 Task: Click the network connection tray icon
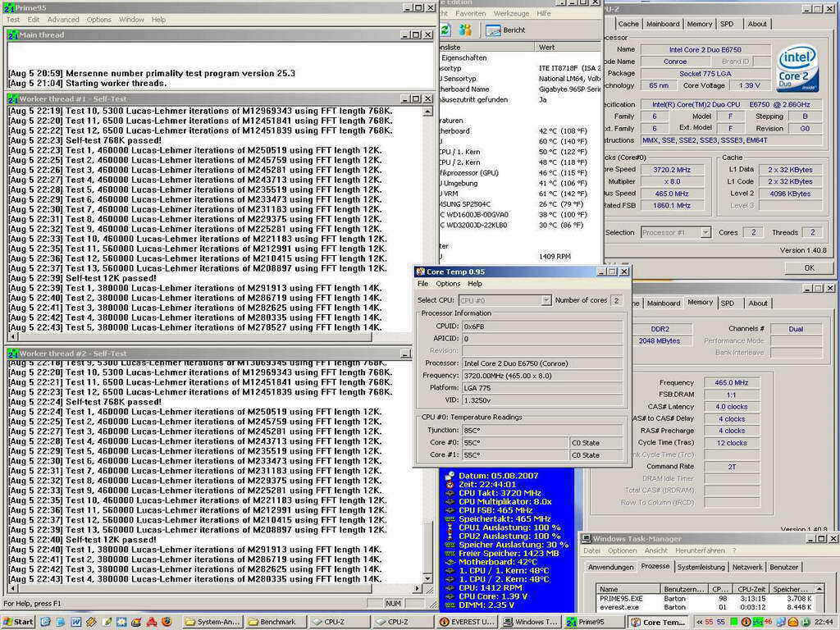click(x=781, y=622)
